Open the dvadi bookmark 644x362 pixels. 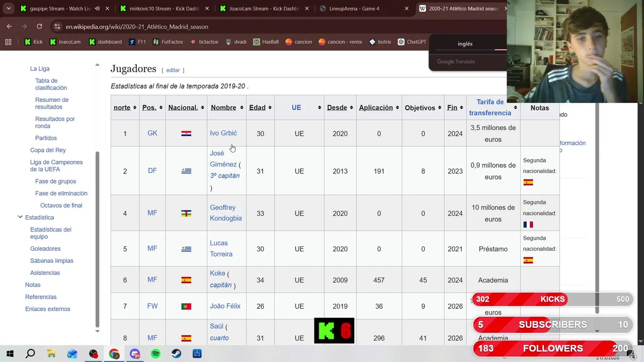[236, 42]
